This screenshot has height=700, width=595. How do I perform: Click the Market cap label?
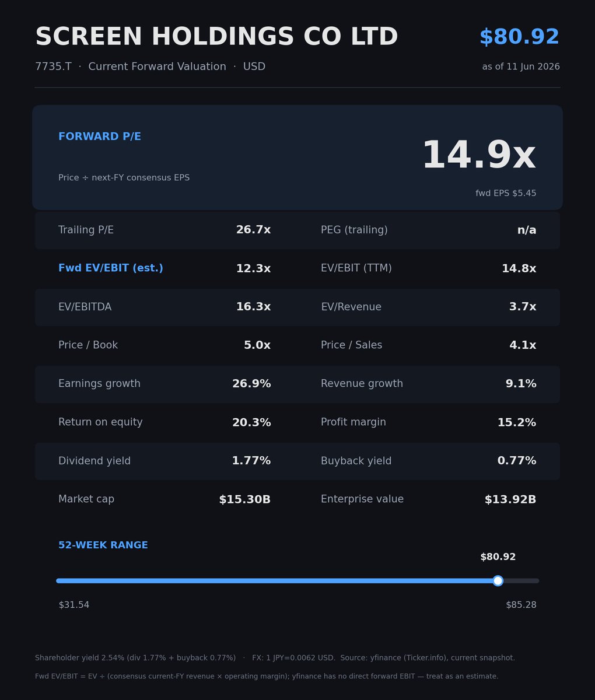coord(86,499)
